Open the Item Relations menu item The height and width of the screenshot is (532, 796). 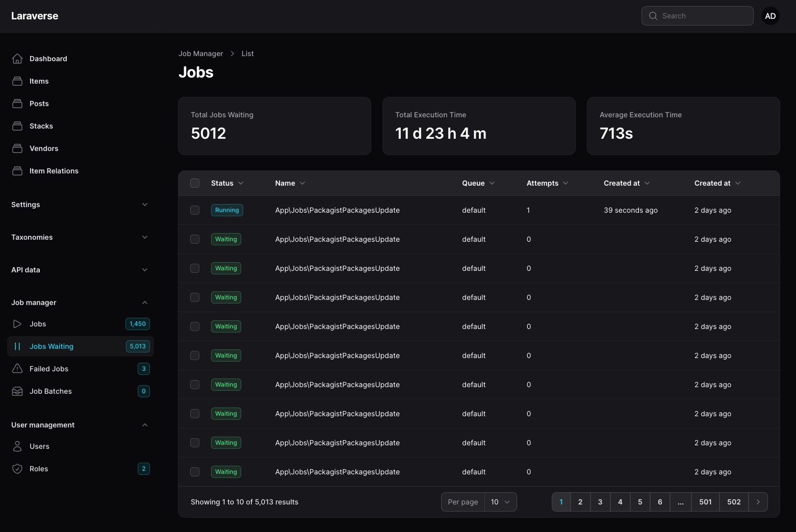(80, 171)
